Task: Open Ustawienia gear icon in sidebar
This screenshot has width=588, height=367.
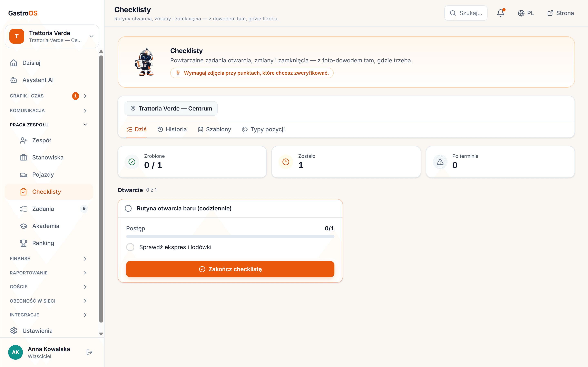Action: pyautogui.click(x=14, y=331)
